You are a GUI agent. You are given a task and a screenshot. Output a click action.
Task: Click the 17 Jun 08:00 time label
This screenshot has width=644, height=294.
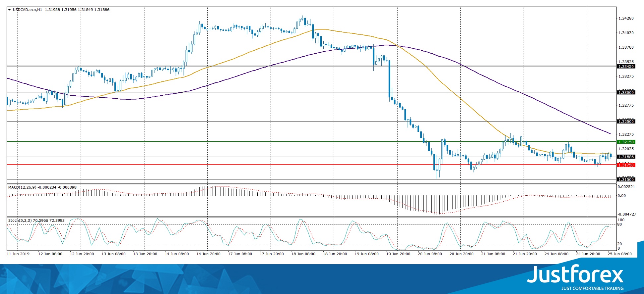[x=240, y=254]
